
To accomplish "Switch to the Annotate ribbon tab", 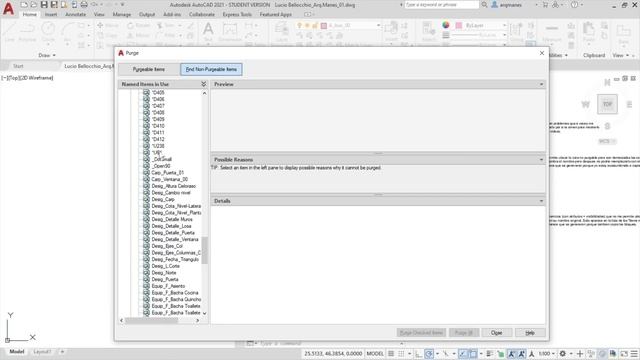I will click(76, 14).
